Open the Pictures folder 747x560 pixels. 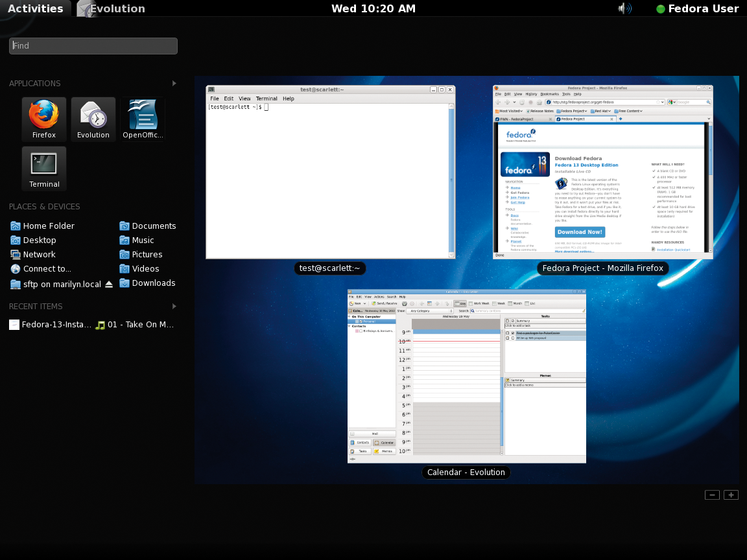[141, 254]
